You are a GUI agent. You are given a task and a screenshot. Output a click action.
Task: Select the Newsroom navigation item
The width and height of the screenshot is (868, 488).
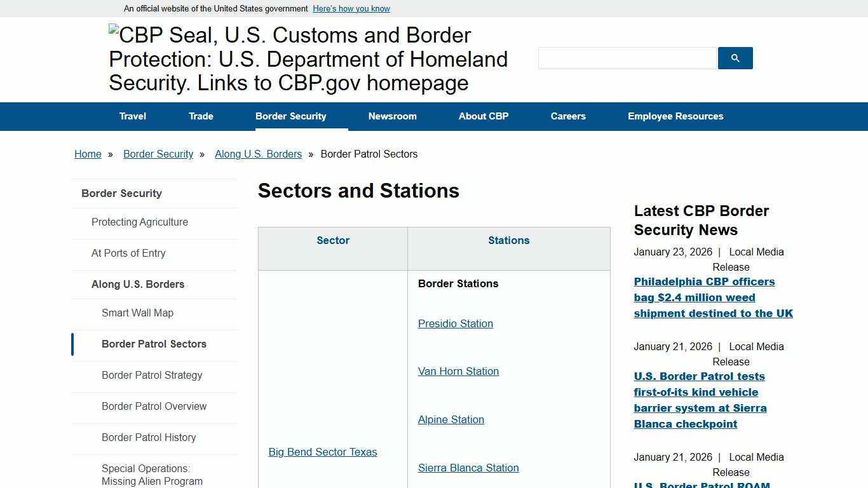392,116
